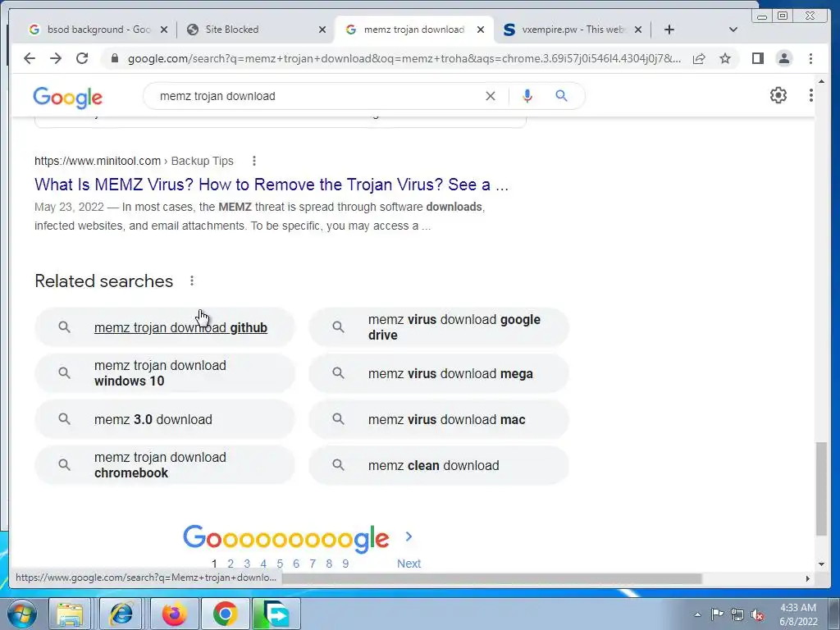840x630 pixels.
Task: Click the vertical scrollbar thumb
Action: 821,489
